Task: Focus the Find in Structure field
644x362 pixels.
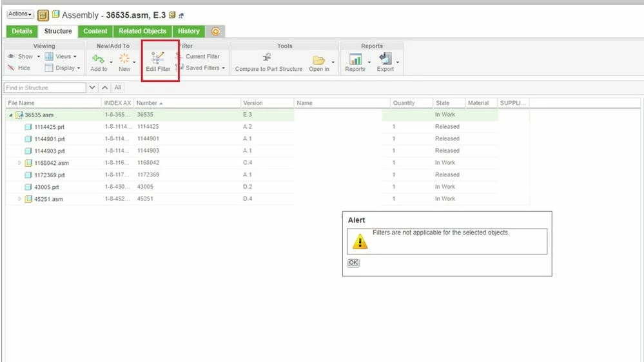Action: 44,88
